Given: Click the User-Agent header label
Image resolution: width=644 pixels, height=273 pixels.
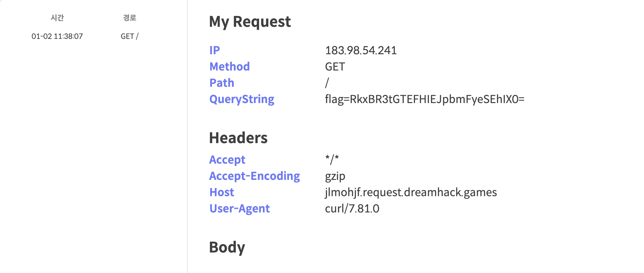Looking at the screenshot, I should pos(239,209).
